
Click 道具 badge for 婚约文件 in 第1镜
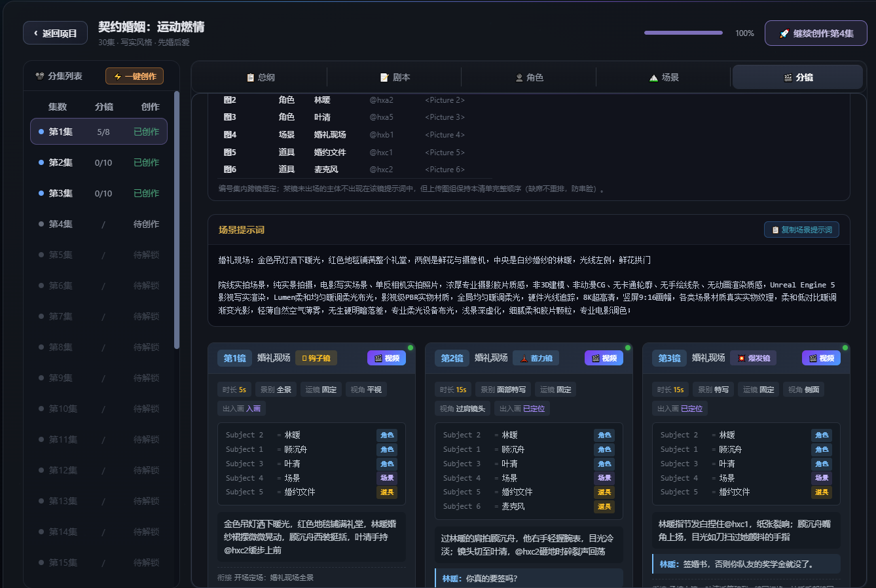click(x=387, y=492)
